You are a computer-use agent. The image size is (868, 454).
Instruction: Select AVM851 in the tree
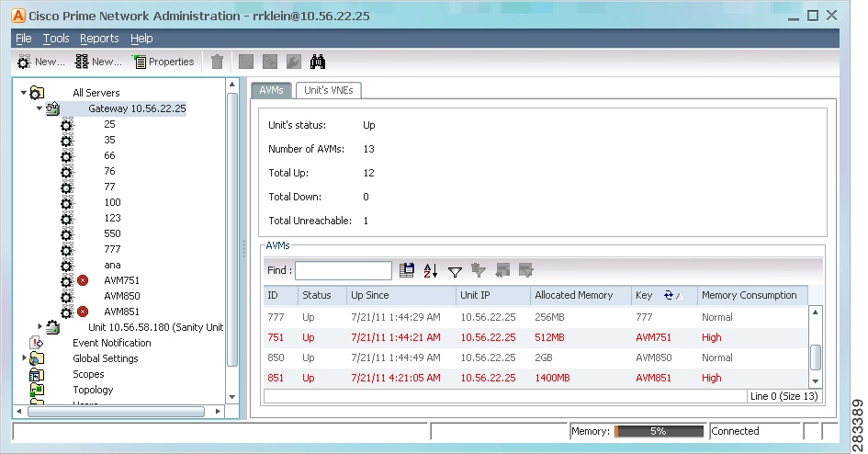pyautogui.click(x=122, y=312)
